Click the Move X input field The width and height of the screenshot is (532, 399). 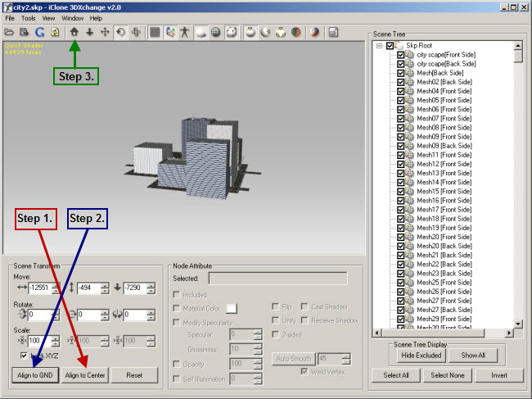coord(40,288)
